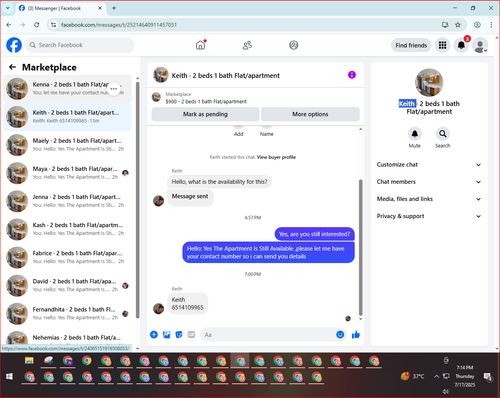Click the Keith 6514109965 message bubble
Viewport: 500px width, 398px height.
click(187, 303)
